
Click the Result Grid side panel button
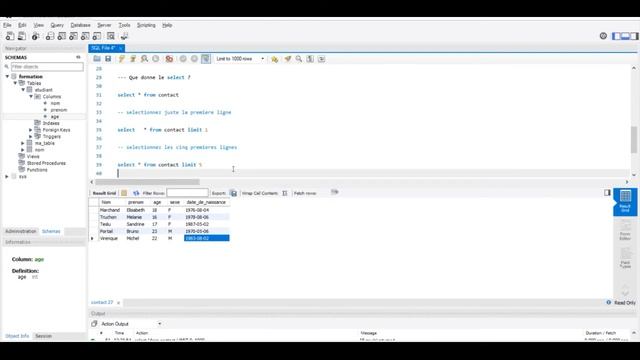point(625,202)
